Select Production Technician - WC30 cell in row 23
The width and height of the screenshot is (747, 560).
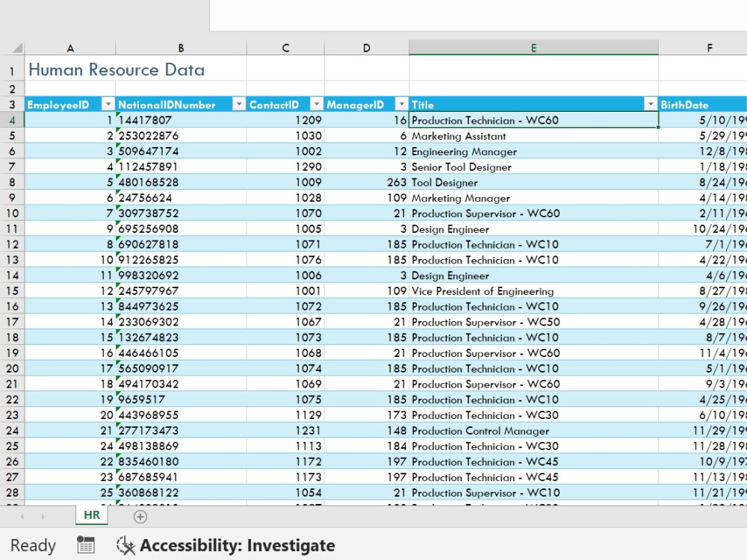point(533,414)
